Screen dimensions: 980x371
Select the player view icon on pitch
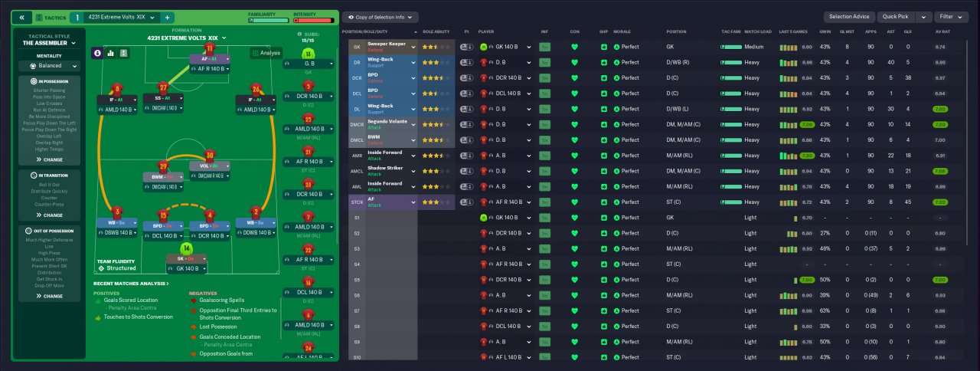pyautogui.click(x=97, y=53)
